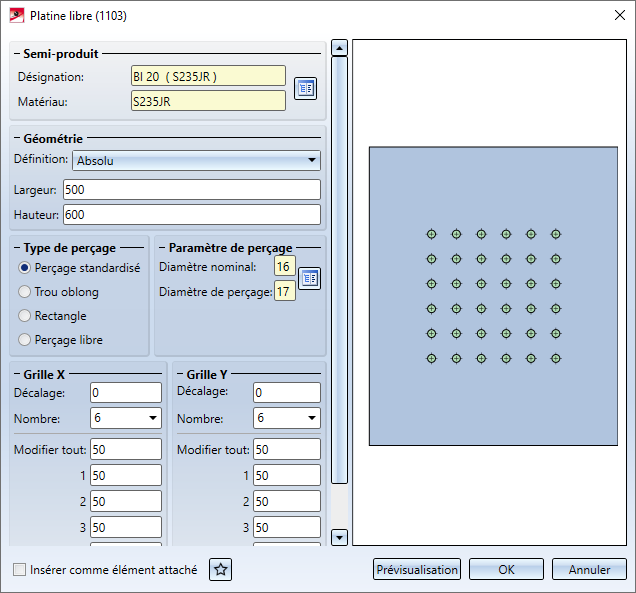Cancel the dialog with Annuler

click(x=589, y=570)
